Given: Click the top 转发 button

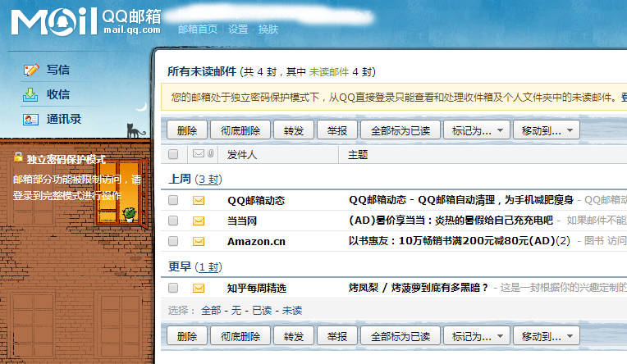Looking at the screenshot, I should [x=294, y=130].
